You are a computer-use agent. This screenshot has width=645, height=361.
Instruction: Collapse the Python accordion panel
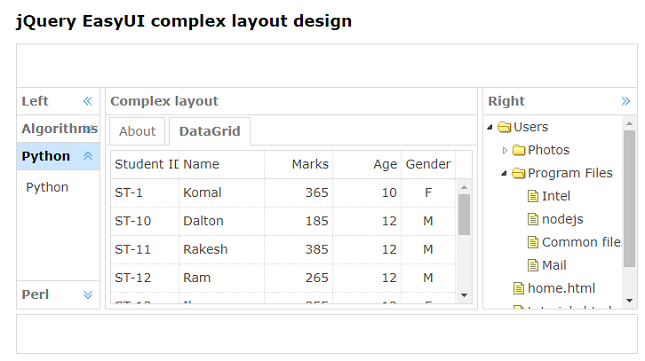click(88, 156)
